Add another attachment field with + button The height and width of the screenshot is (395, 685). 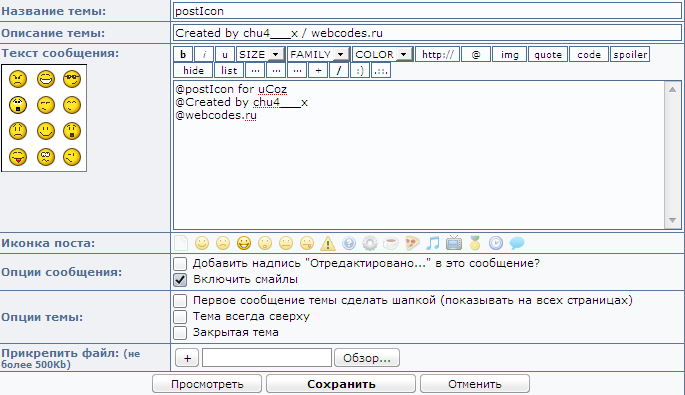pos(187,358)
